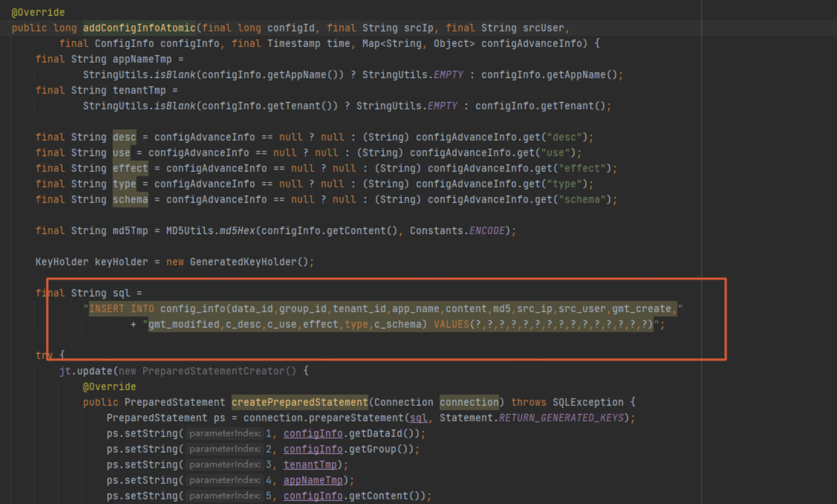Click the srcIp parameter name

click(418, 28)
